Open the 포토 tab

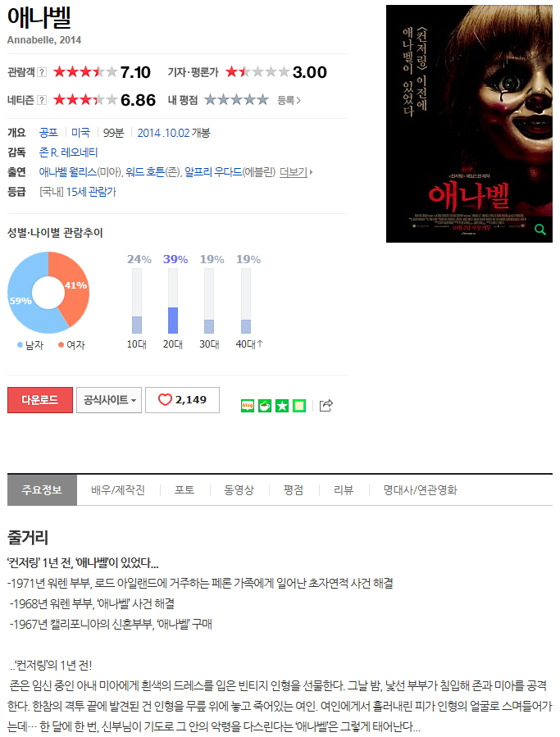pos(184,489)
